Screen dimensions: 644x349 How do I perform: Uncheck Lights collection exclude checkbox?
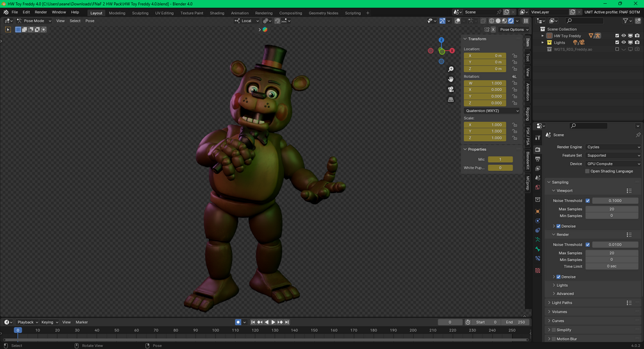pos(617,42)
